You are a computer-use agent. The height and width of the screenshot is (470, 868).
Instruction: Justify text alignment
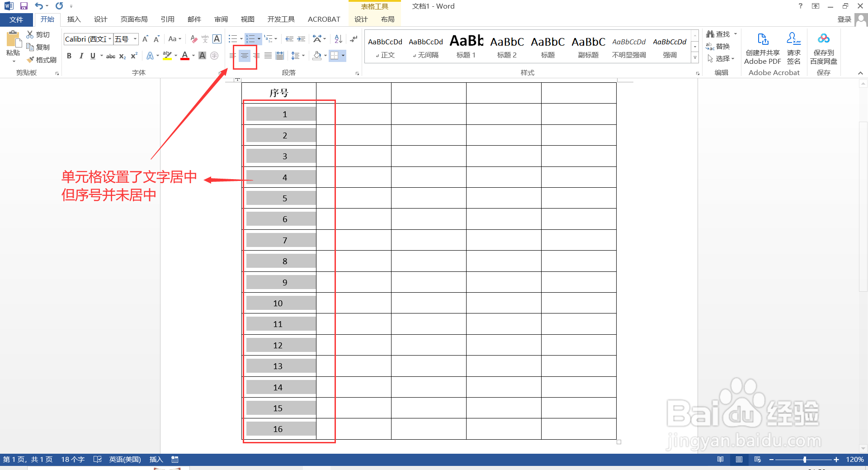pyautogui.click(x=268, y=56)
